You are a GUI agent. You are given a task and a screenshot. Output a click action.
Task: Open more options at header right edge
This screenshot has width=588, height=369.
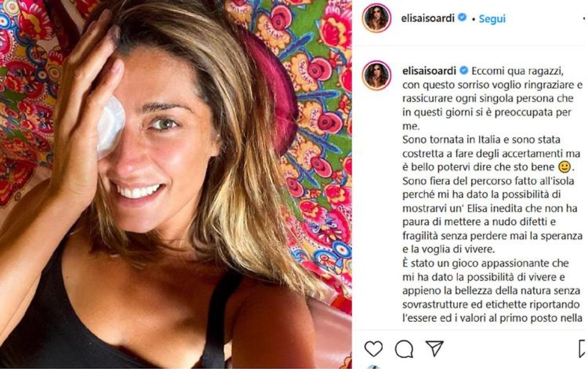[x=584, y=19]
